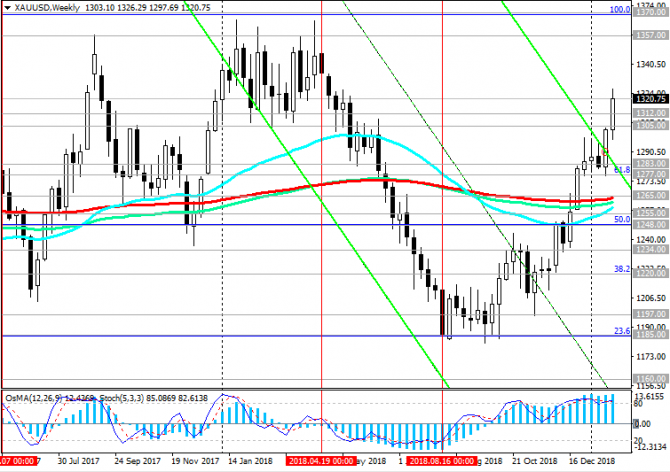The width and height of the screenshot is (670, 472).
Task: Click the 1265.00 price level tag
Action: [x=650, y=196]
